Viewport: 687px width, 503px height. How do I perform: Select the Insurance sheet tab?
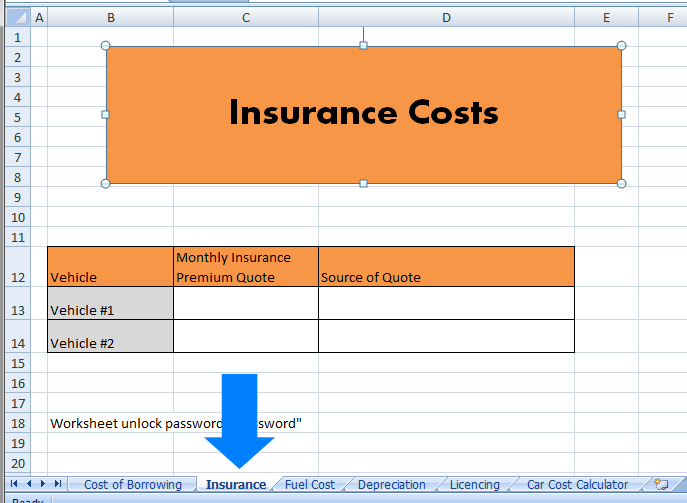pyautogui.click(x=236, y=485)
